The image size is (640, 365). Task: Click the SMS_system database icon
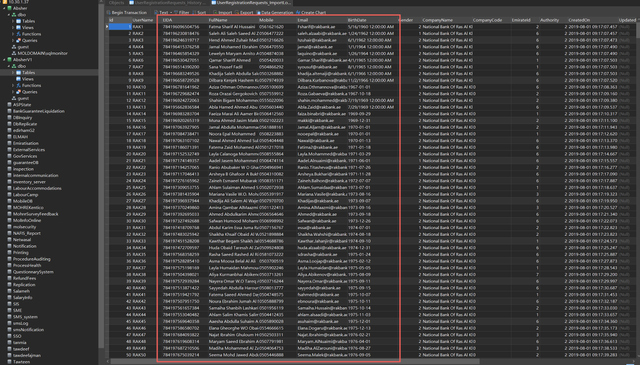pos(9,317)
